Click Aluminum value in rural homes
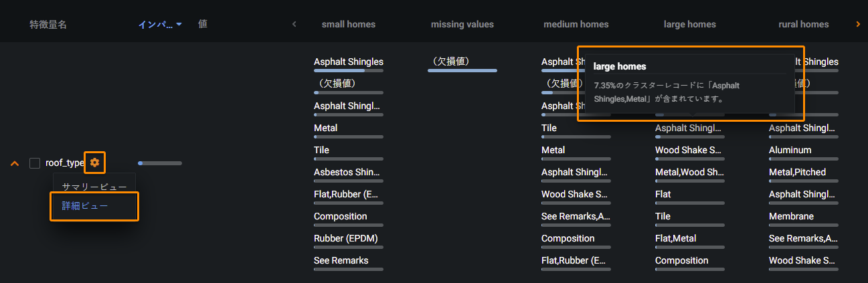 pyautogui.click(x=790, y=151)
